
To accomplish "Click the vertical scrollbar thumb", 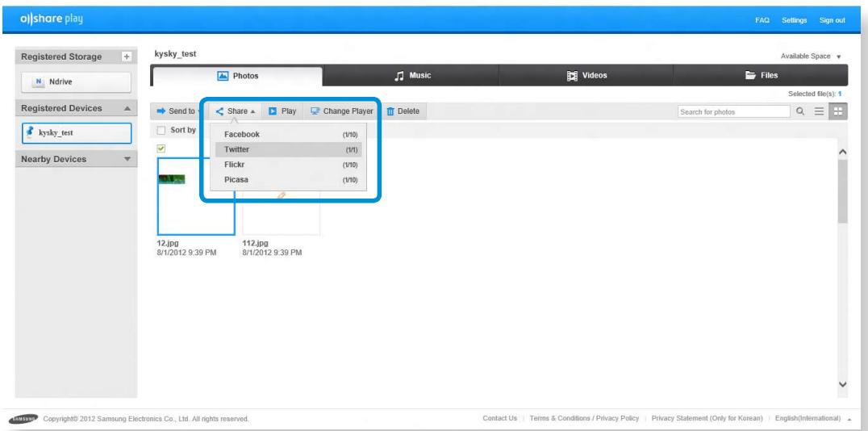I will pos(843,191).
